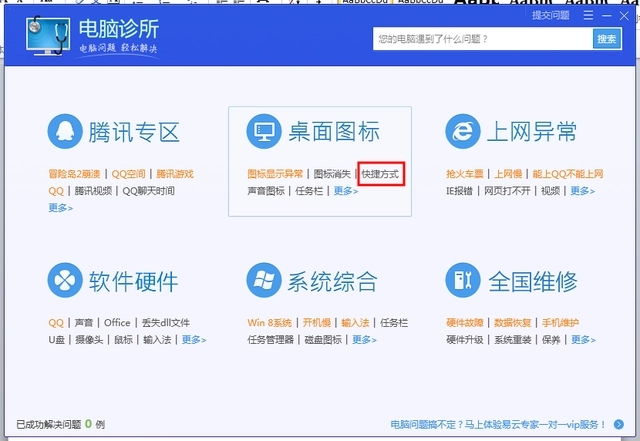This screenshot has width=640, height=441.
Task: Expand 更多 under 腾讯专区
Action: (60, 208)
